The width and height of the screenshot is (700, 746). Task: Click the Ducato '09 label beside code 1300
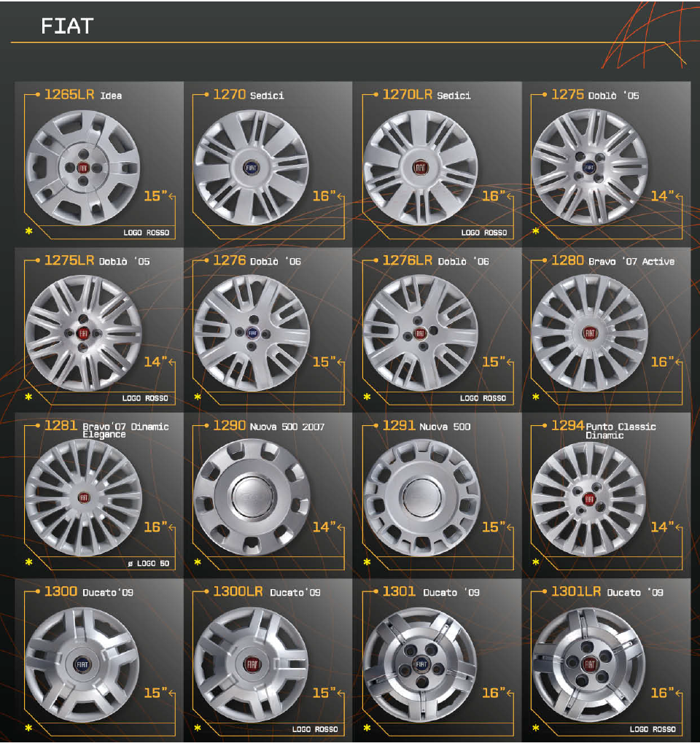(108, 592)
